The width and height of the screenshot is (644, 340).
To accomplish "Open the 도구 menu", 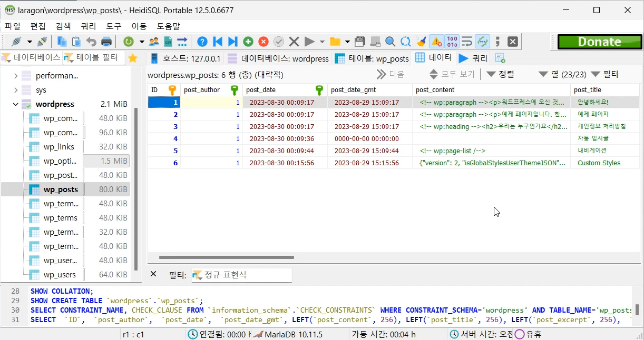I will tap(114, 26).
